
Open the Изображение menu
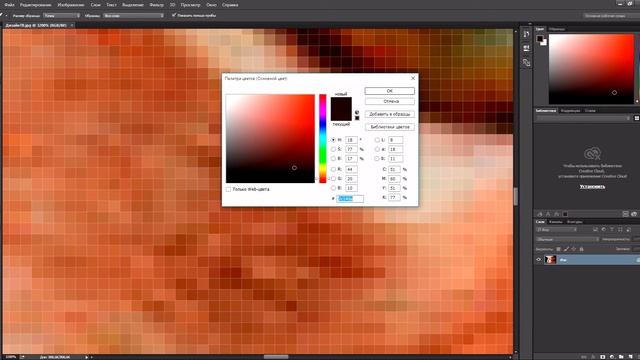(70, 5)
